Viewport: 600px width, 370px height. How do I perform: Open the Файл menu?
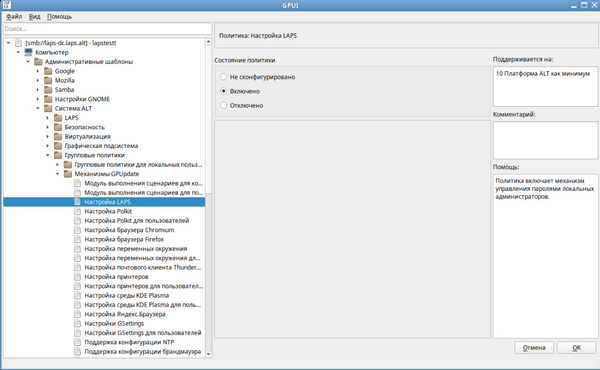pos(14,16)
